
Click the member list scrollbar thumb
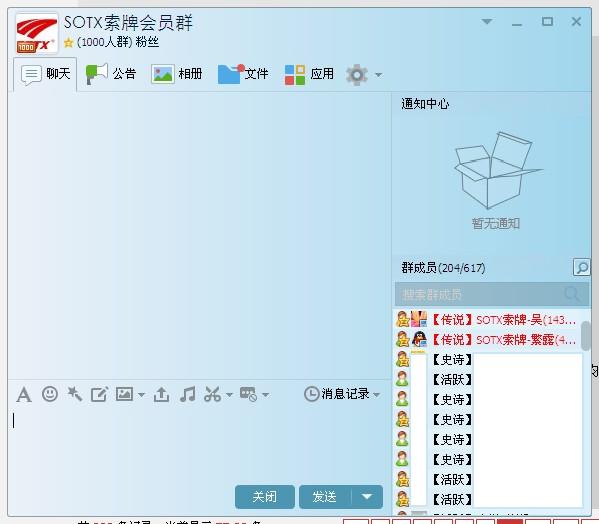pyautogui.click(x=585, y=336)
